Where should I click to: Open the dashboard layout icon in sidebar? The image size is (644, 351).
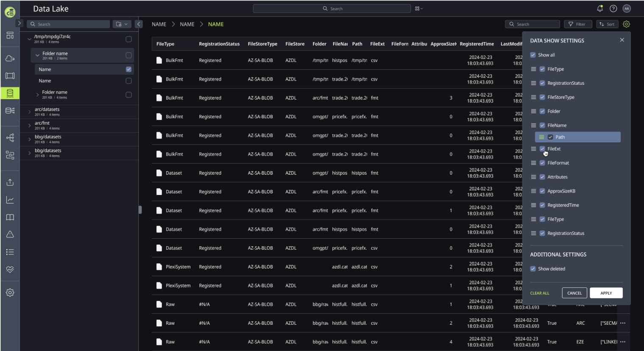coord(10,35)
